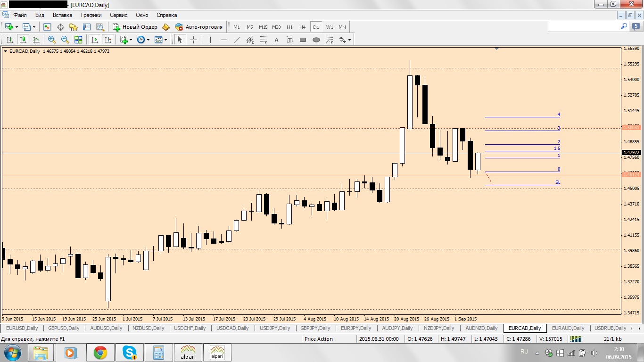Switch chart to line chart mode
644x362 pixels.
(x=35, y=40)
